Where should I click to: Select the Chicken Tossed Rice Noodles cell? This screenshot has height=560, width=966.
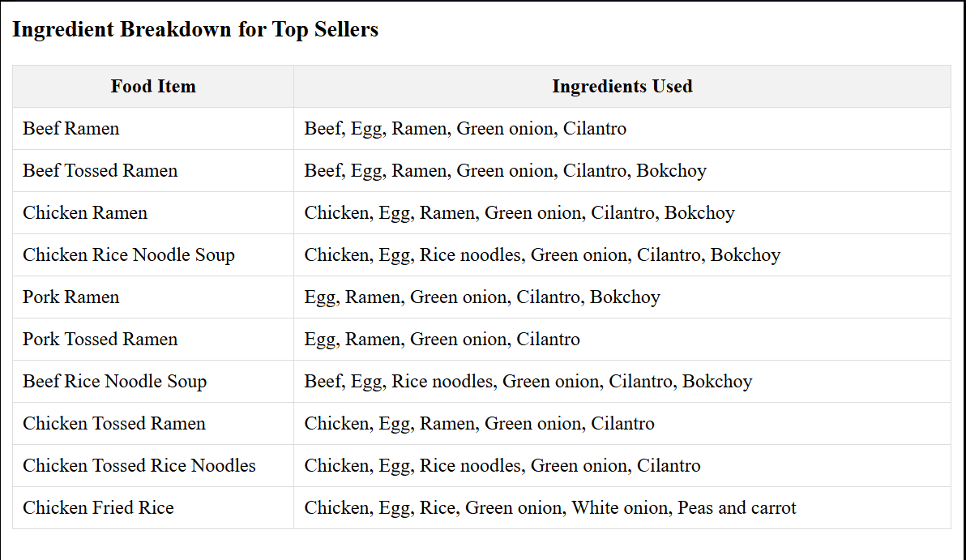139,466
